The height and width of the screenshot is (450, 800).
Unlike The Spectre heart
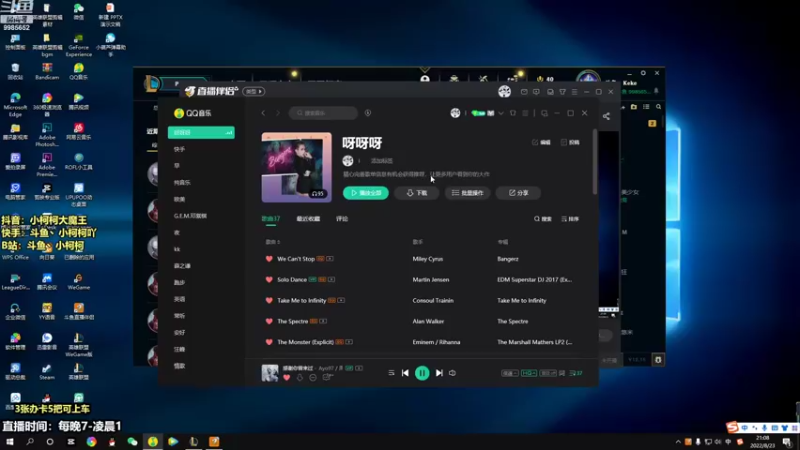click(269, 321)
